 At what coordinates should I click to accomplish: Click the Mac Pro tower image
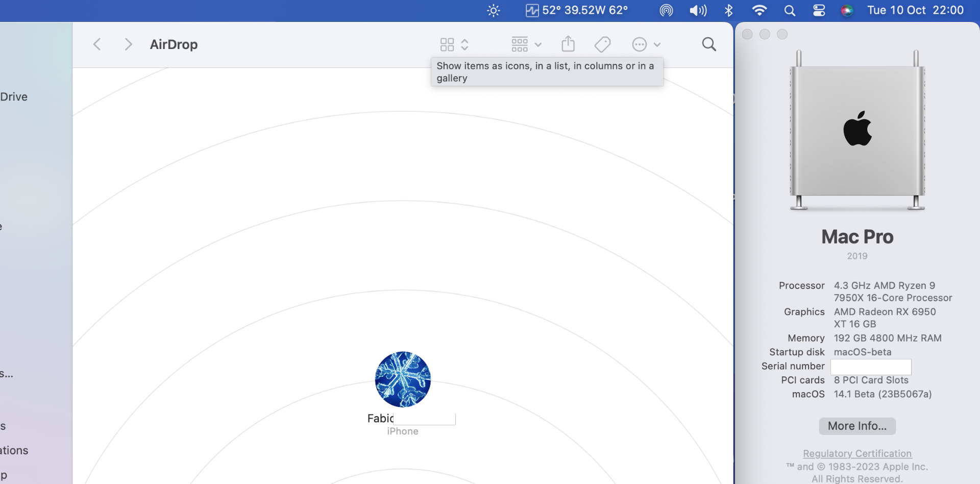pyautogui.click(x=857, y=130)
